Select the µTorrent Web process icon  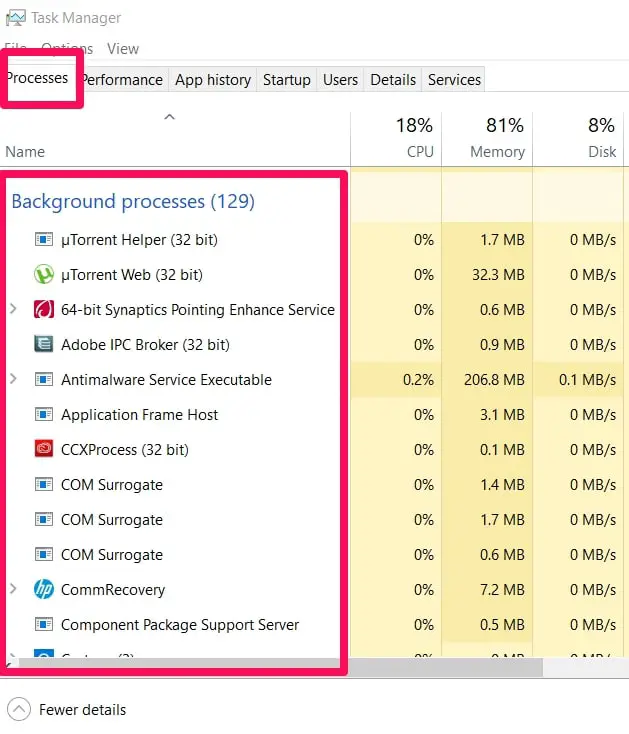tap(44, 274)
